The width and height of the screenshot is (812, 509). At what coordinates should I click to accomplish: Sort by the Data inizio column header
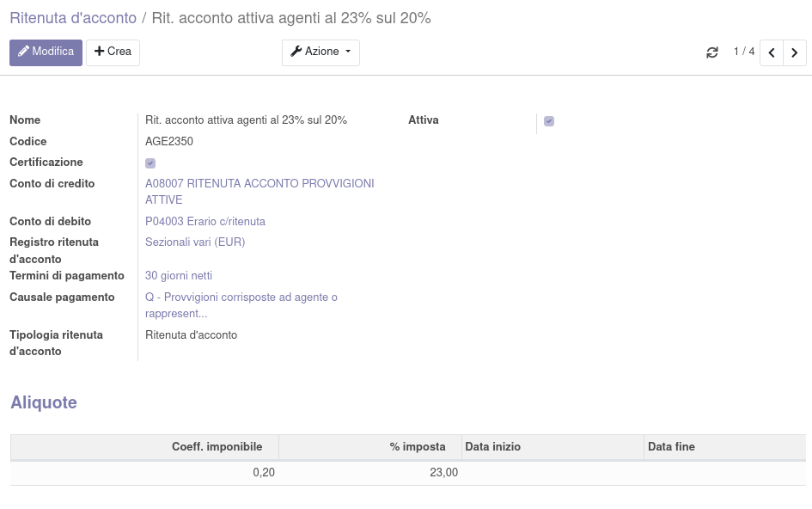[493, 447]
